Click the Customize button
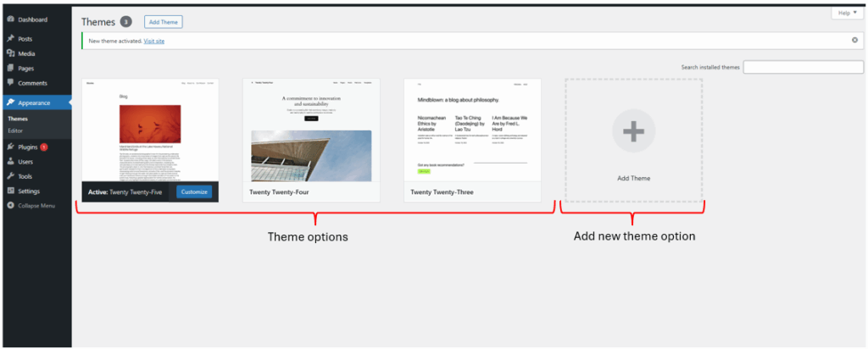The image size is (868, 349). [194, 192]
